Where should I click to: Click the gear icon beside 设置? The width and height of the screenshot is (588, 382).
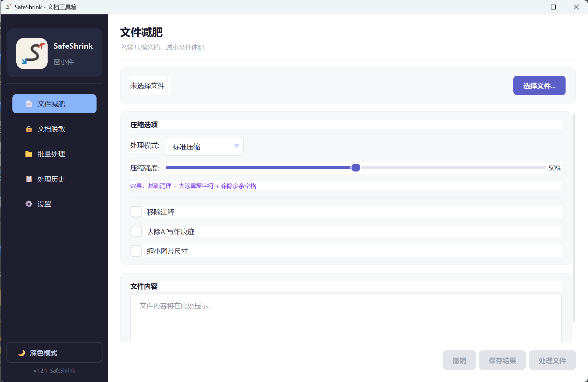click(x=29, y=204)
